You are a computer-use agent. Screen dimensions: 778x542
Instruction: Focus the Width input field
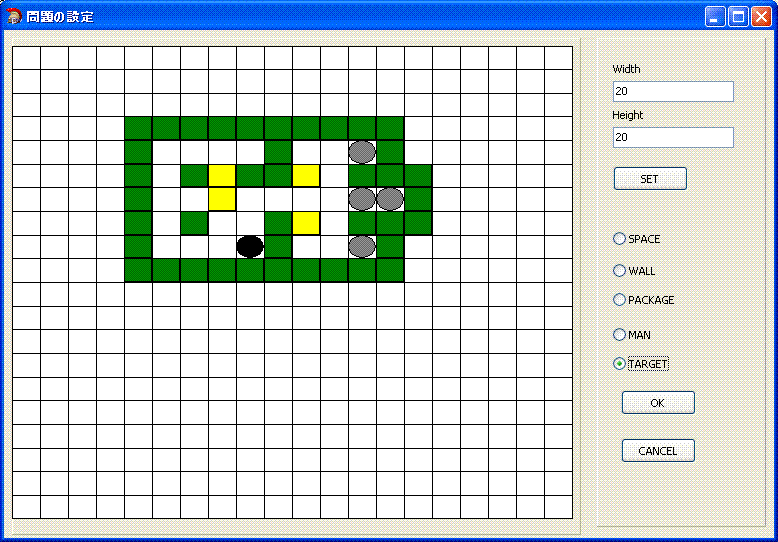[x=673, y=91]
